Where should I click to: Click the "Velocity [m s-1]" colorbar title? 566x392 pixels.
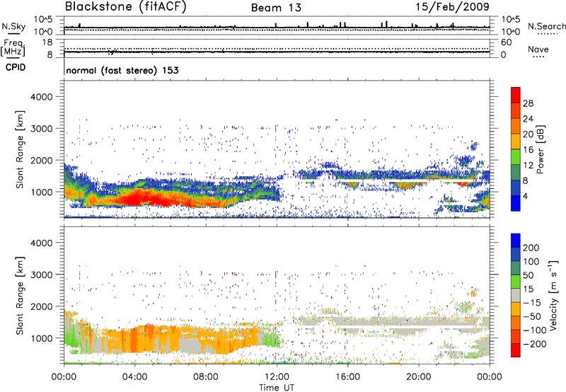pos(553,295)
